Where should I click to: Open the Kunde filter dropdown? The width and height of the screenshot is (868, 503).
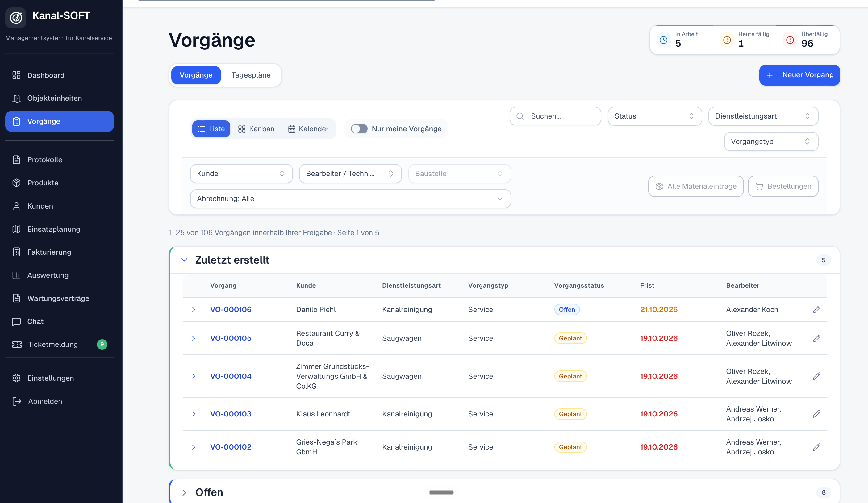coord(241,173)
